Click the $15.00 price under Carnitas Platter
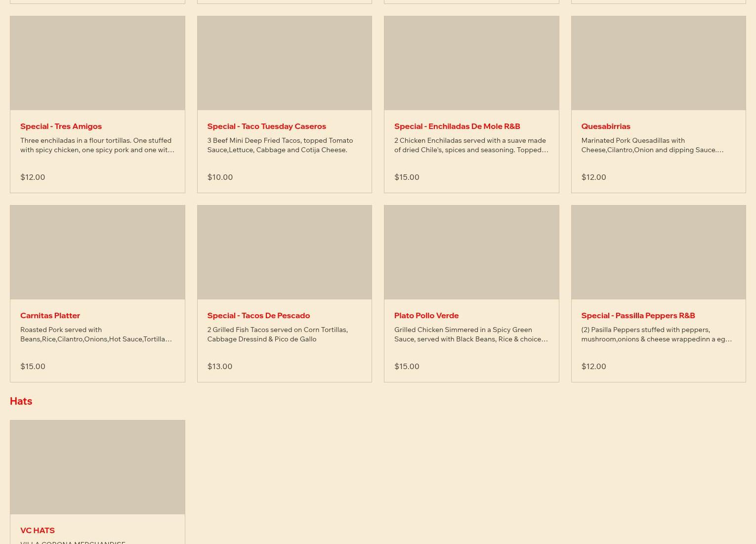 (33, 366)
